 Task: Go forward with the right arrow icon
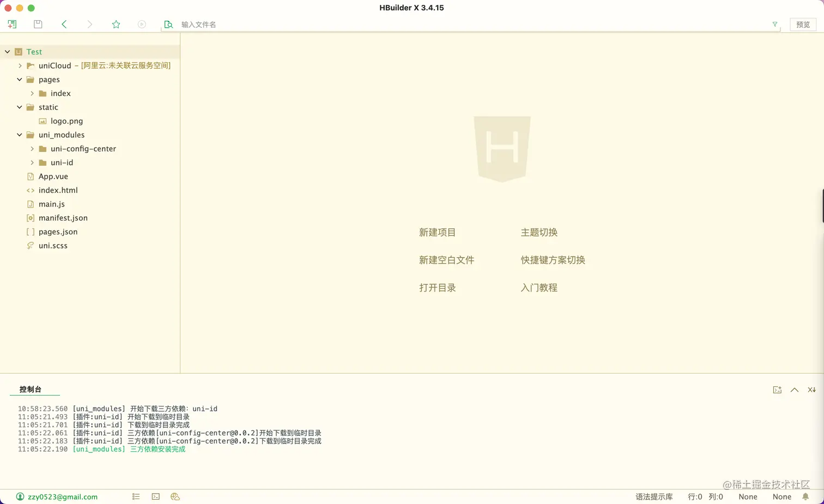tap(90, 24)
